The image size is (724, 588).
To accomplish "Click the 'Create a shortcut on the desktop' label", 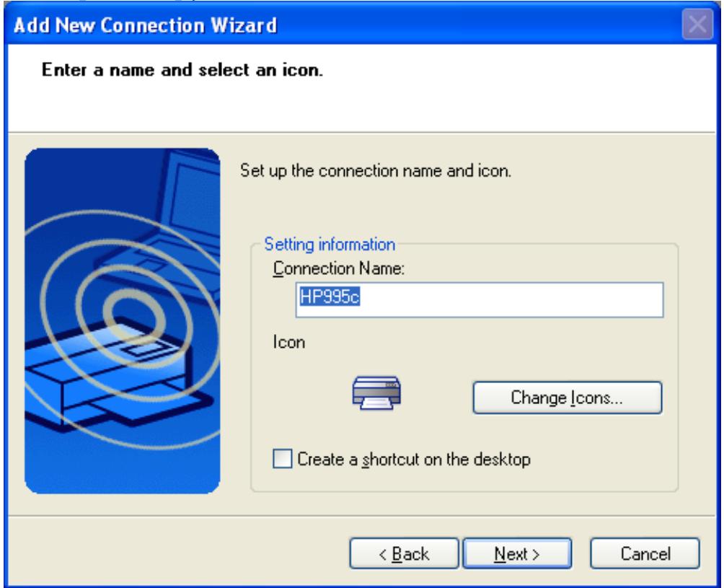I will pos(414,459).
